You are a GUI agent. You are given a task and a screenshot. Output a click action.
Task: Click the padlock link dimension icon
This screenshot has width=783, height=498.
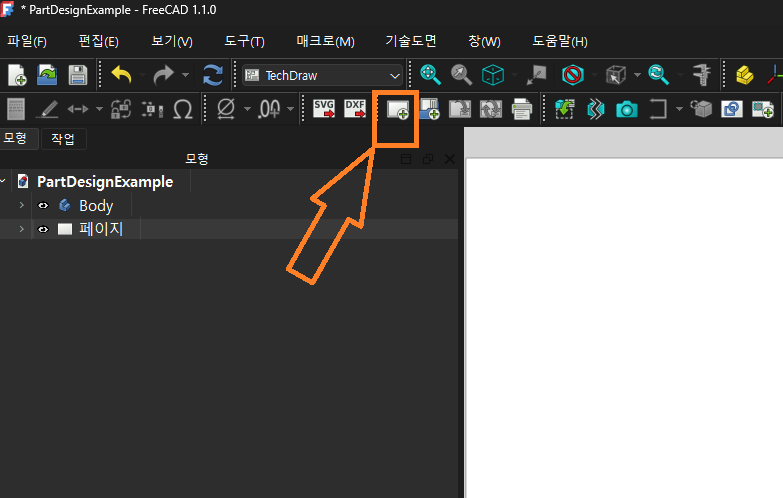pos(121,109)
